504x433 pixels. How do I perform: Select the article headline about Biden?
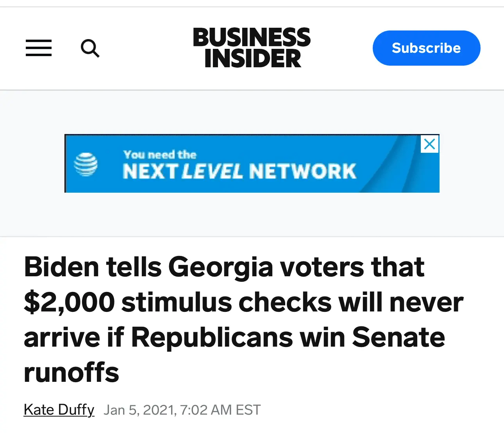[242, 319]
